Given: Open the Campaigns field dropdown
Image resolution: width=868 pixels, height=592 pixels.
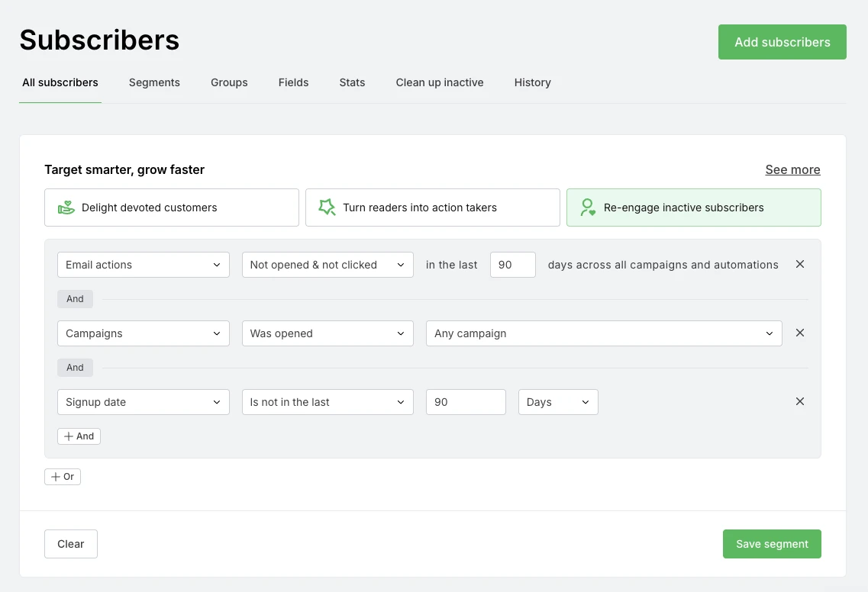Looking at the screenshot, I should tap(144, 333).
